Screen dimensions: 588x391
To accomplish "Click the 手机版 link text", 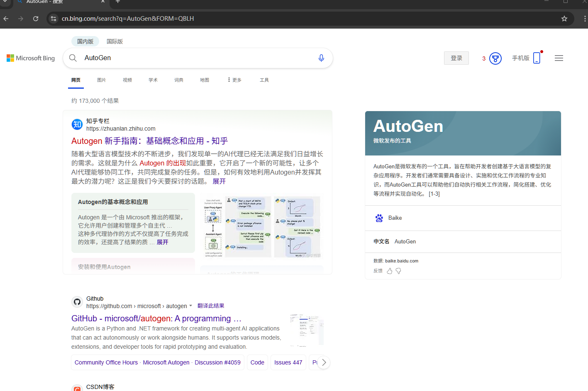I will [x=521, y=58].
